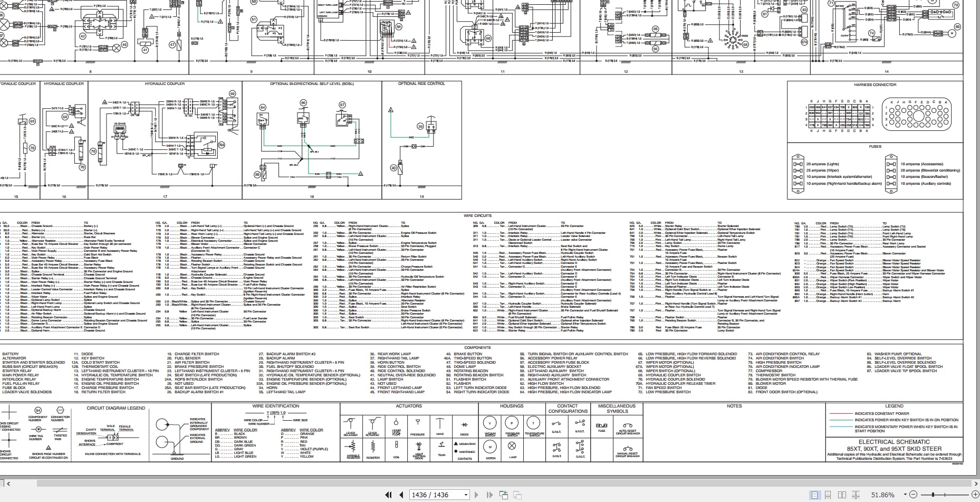Jump to the last page
The width and height of the screenshot is (980, 502).
pyautogui.click(x=490, y=495)
